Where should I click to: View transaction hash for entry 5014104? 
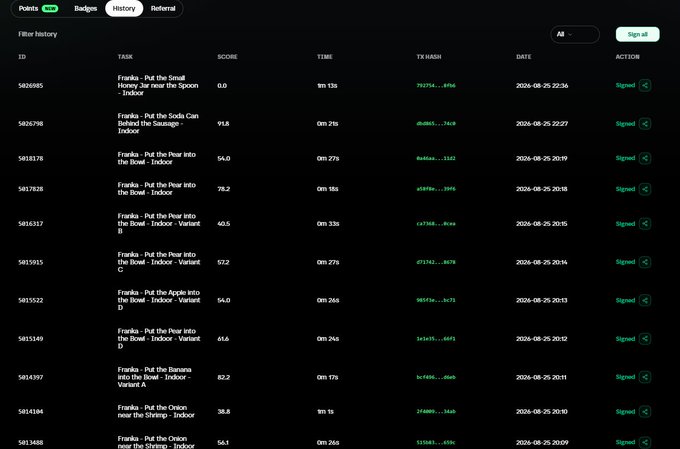point(436,412)
